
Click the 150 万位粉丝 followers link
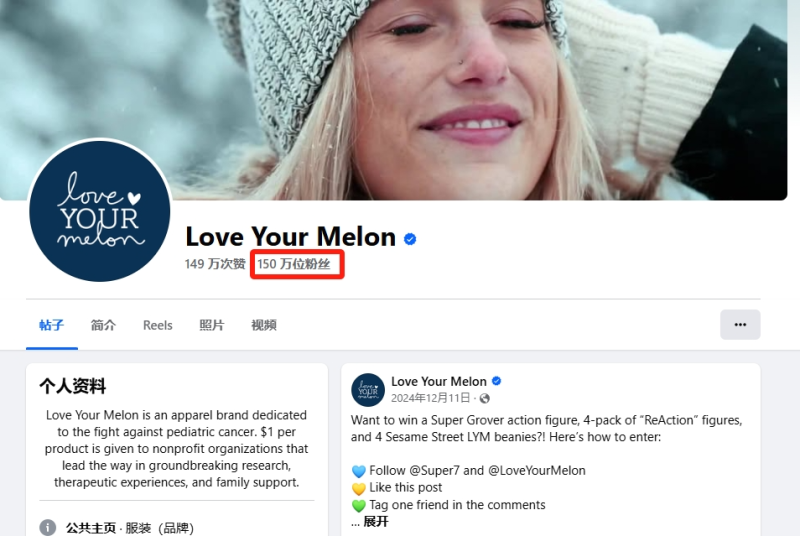293,264
